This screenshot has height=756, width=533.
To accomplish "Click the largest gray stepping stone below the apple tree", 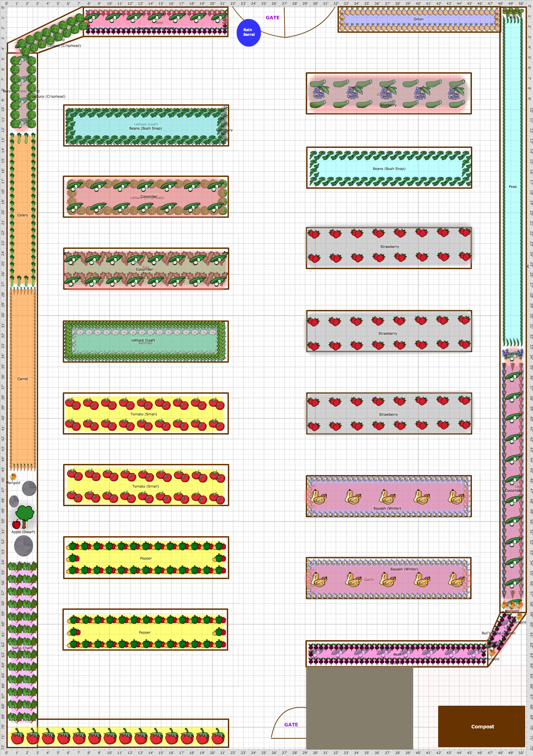I will 24,546.
